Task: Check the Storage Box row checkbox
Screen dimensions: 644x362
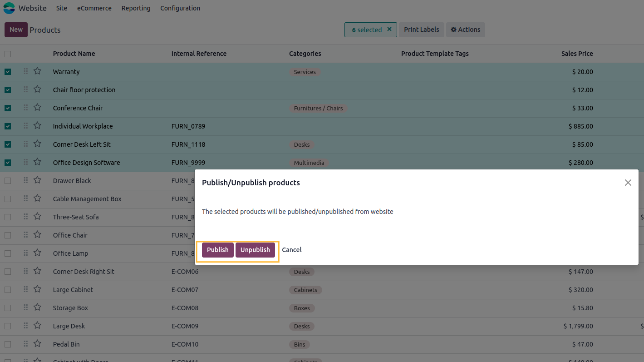Action: [8, 308]
